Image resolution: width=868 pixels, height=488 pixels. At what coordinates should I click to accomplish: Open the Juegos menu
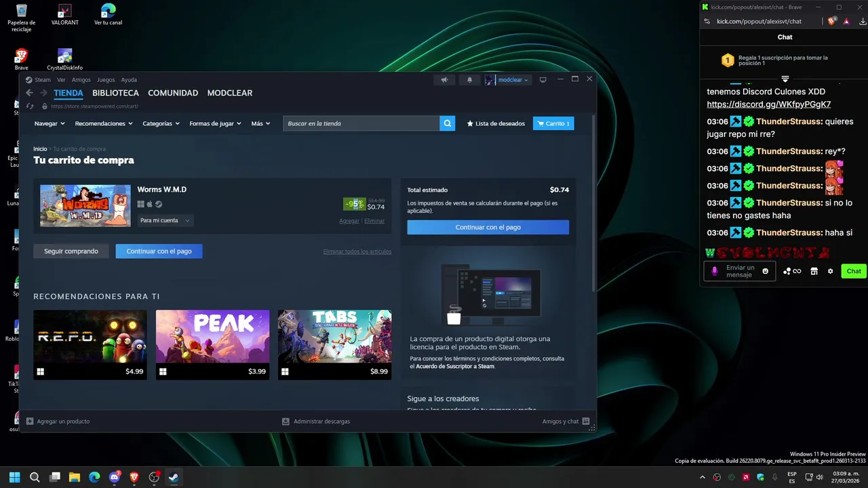(x=106, y=80)
